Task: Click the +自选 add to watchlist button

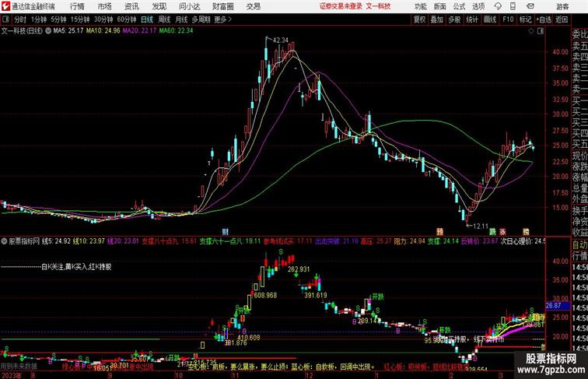Action: [544, 19]
